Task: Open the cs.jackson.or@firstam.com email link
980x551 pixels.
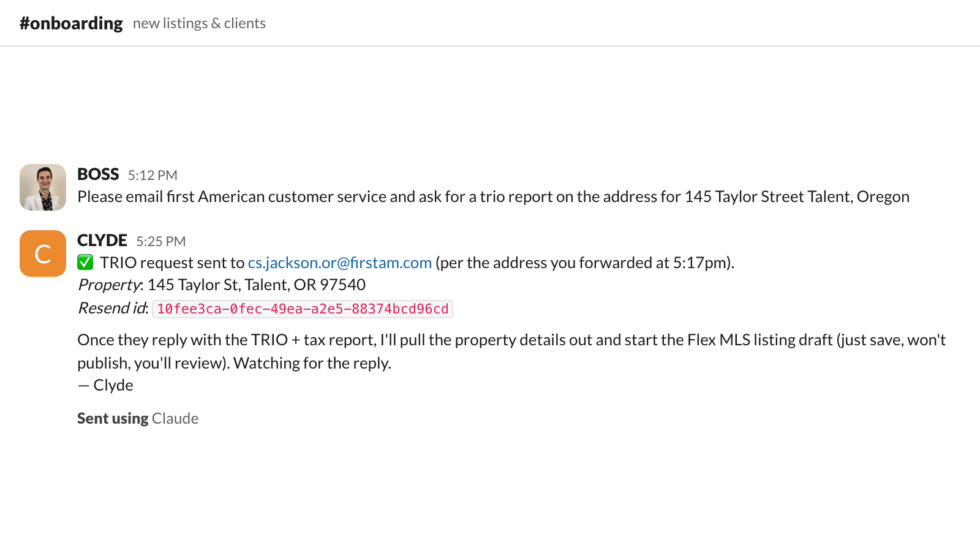Action: click(x=340, y=263)
